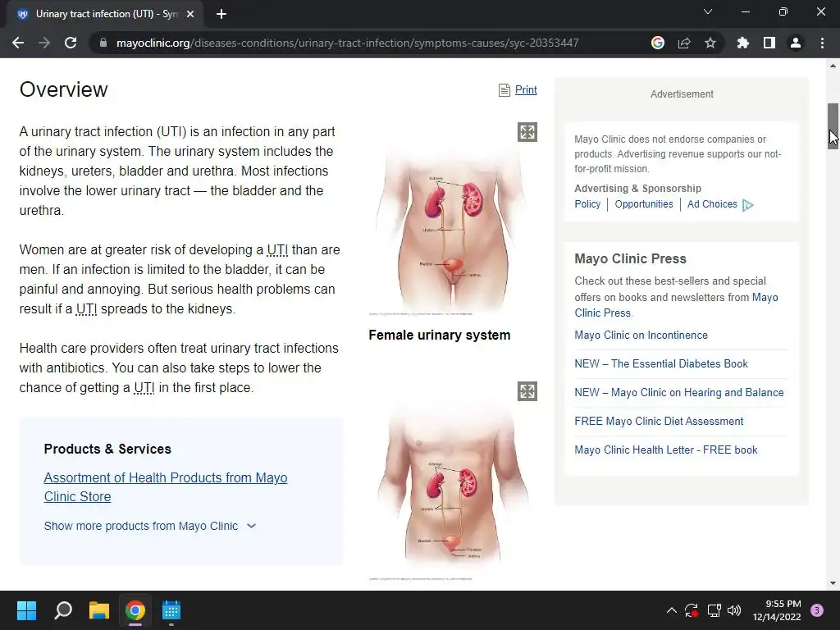The width and height of the screenshot is (840, 630).
Task: Click the Ad Choices triangle icon
Action: click(x=748, y=205)
